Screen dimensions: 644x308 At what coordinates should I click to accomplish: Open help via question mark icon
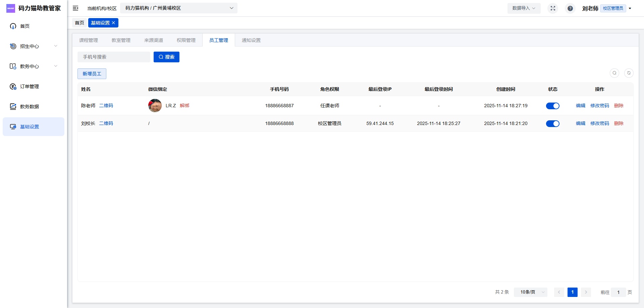tap(570, 8)
